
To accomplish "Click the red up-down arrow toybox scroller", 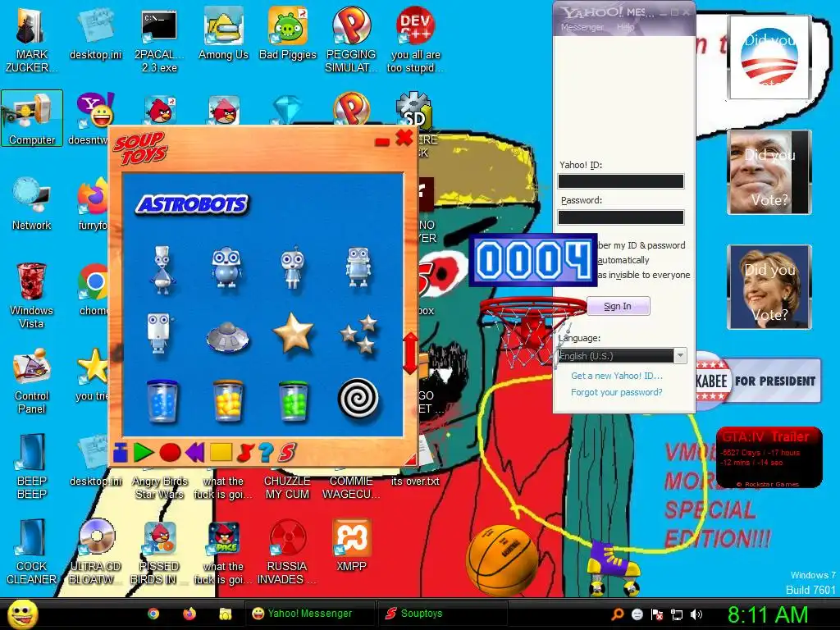I will click(x=410, y=353).
